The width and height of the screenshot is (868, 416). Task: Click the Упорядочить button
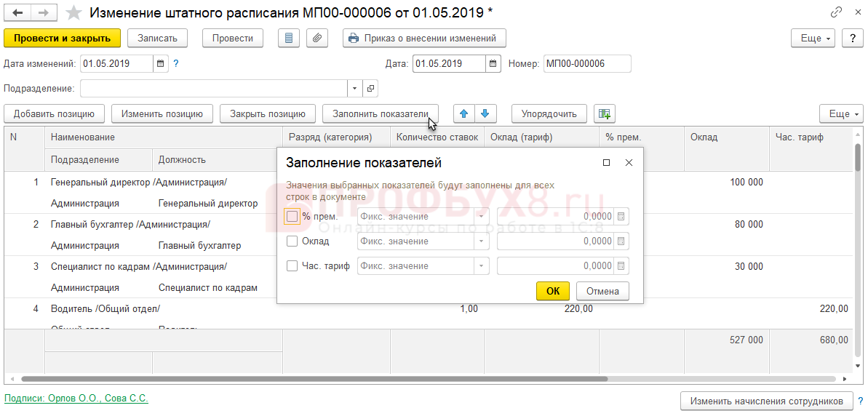coord(549,114)
